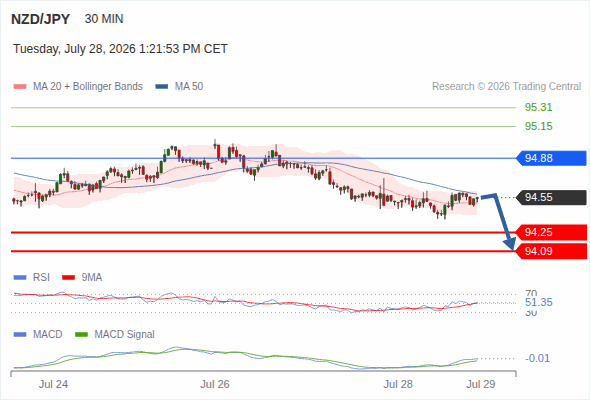Viewport: 590px width, 400px height.
Task: Click the 9MA red legend marker
Action: tap(68, 278)
